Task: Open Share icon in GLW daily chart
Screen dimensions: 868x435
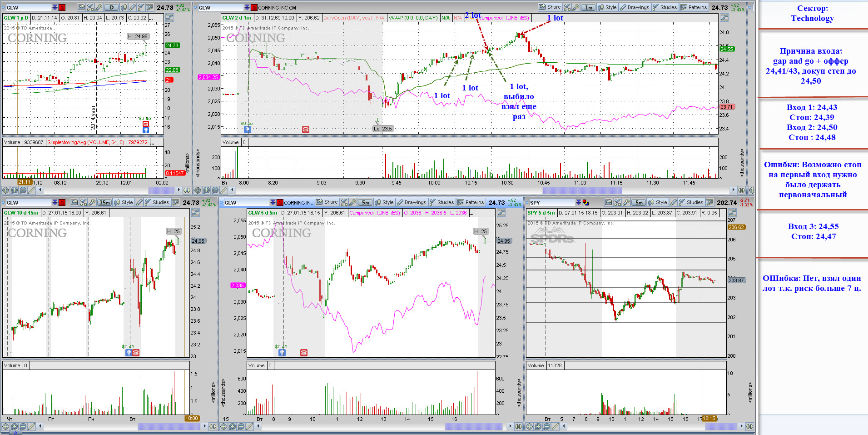Action: (x=81, y=7)
